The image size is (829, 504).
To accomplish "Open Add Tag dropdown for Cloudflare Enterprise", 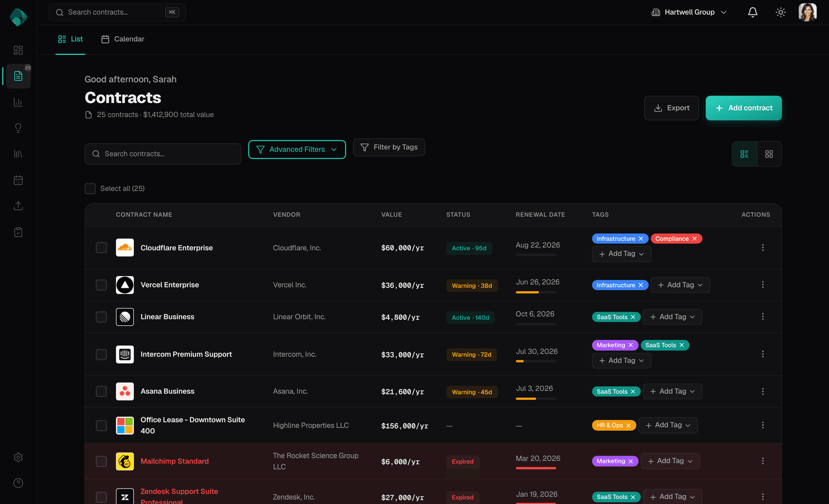I will 622,254.
